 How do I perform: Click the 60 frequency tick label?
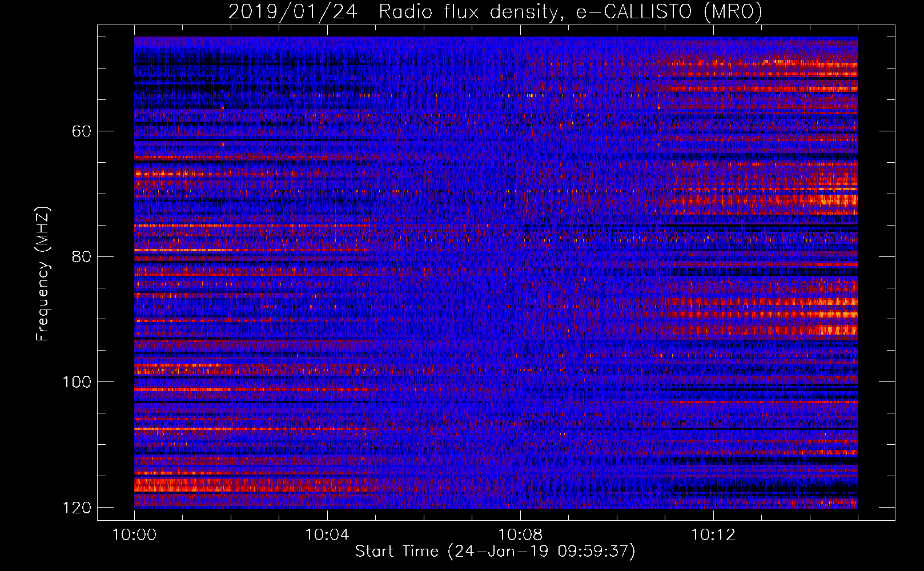click(82, 131)
